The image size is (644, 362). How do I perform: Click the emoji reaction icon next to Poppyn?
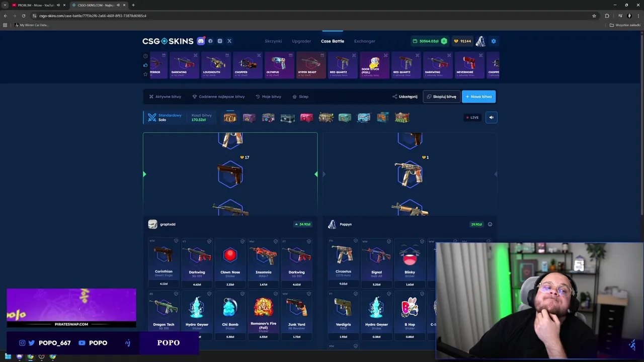(x=490, y=224)
